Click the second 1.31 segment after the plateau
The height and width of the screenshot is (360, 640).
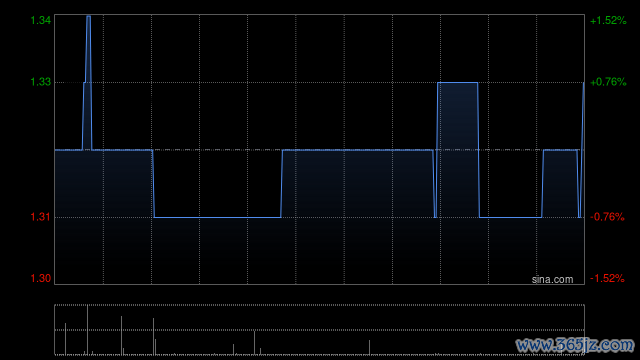pos(511,217)
